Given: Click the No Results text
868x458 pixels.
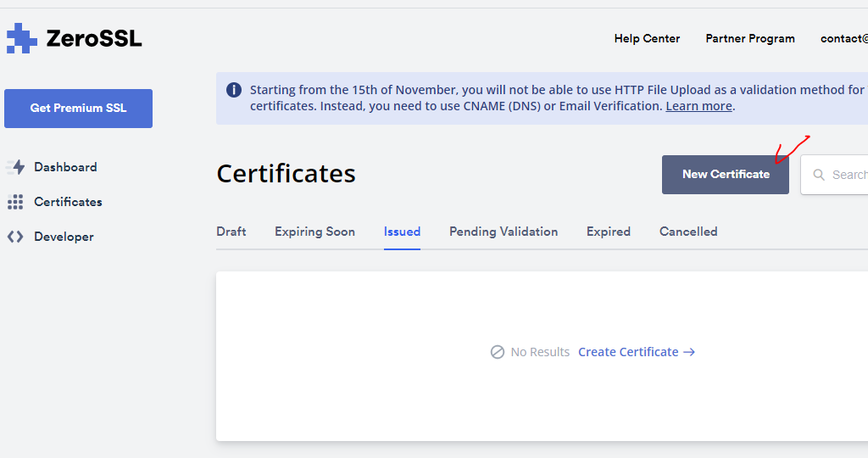Looking at the screenshot, I should [540, 352].
